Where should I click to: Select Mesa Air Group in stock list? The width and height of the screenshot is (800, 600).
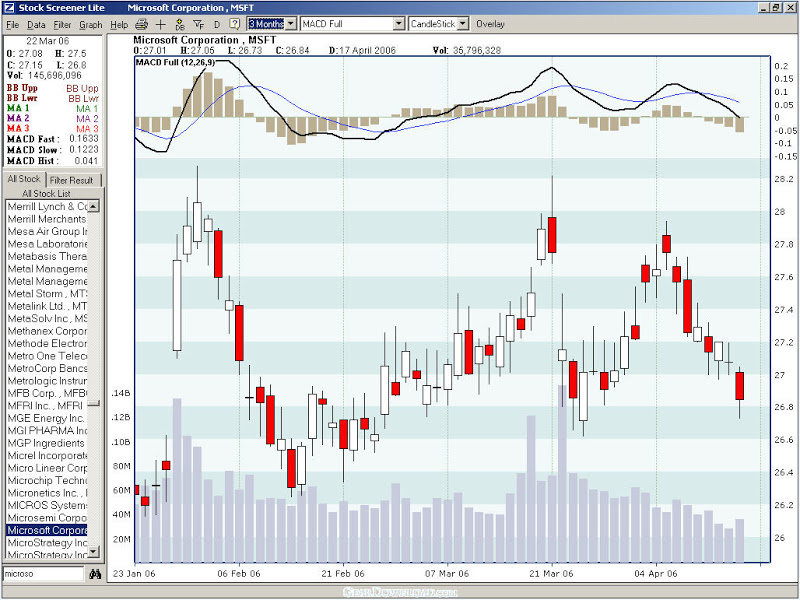tap(47, 232)
